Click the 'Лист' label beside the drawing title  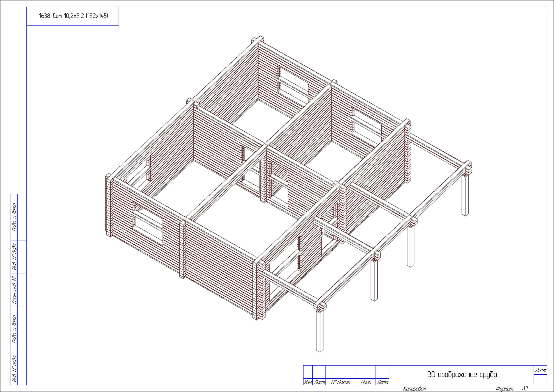click(x=540, y=371)
